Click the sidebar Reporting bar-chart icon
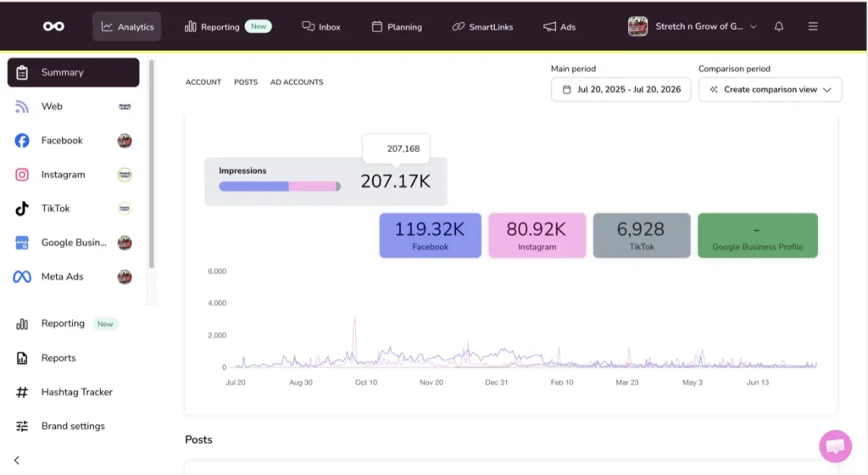Image resolution: width=868 pixels, height=475 pixels. pos(21,324)
